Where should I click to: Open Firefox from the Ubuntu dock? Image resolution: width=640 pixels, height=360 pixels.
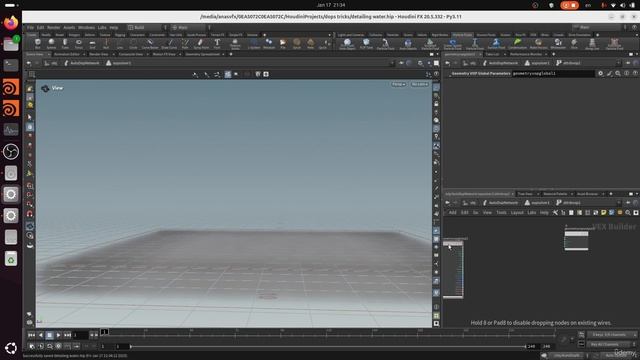click(11, 22)
